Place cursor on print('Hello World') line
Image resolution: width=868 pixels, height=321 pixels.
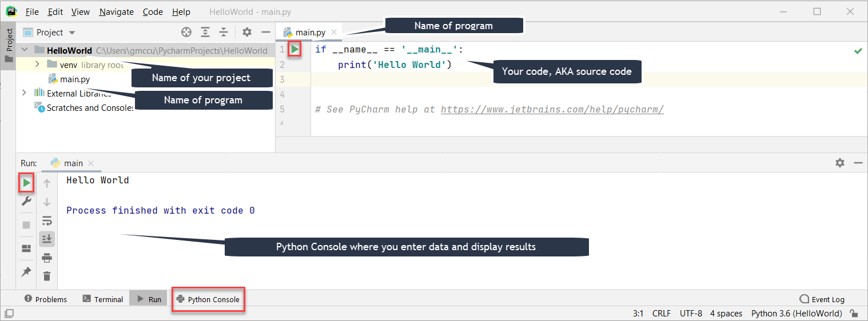(x=395, y=65)
